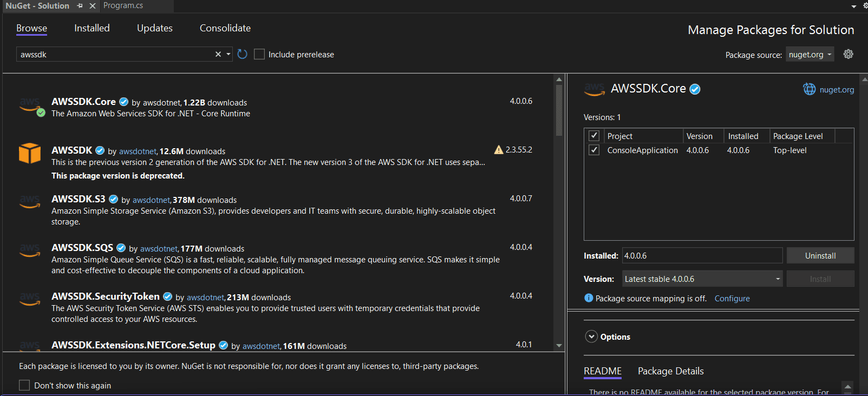Open awsdotnet author link for AWSSDK.SQS
Screen dimensions: 868x396
pos(159,249)
